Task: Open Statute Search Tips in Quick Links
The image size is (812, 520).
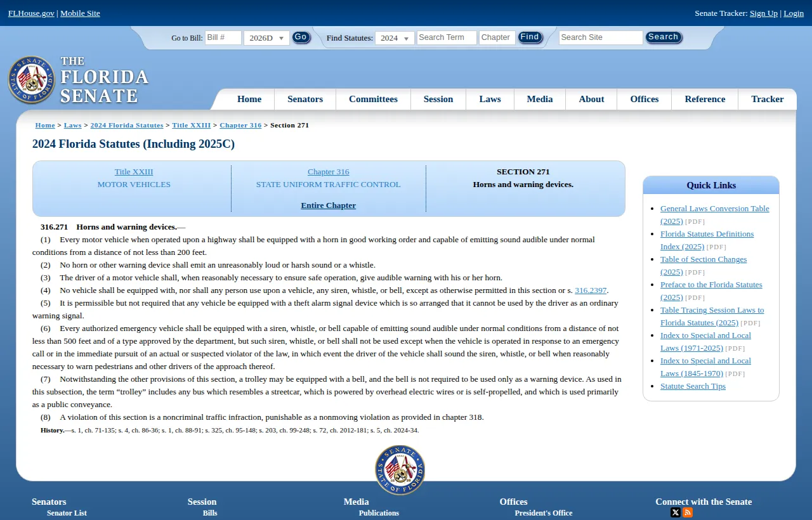Action: point(693,386)
